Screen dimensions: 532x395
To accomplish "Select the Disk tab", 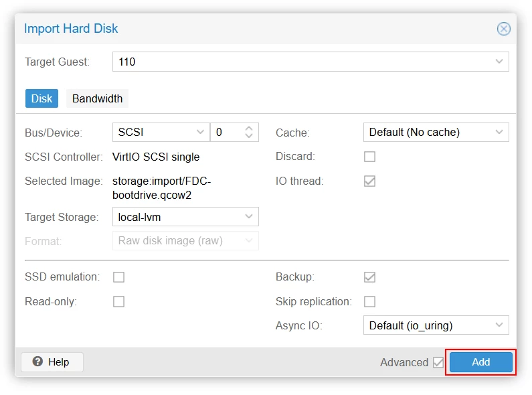I will click(x=41, y=98).
